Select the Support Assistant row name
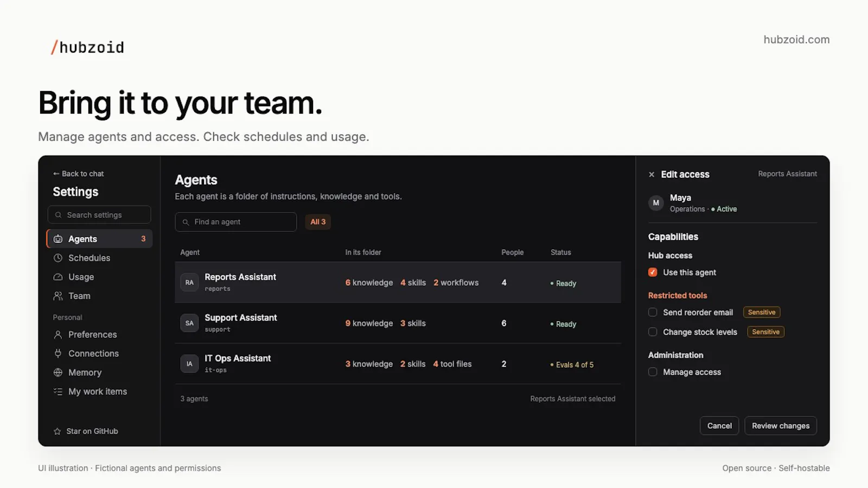 241,318
